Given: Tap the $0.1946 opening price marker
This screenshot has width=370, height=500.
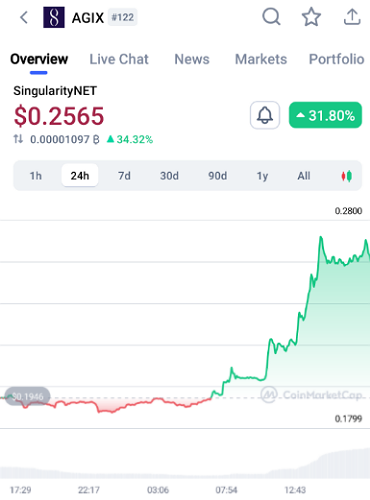Looking at the screenshot, I should coord(28,396).
